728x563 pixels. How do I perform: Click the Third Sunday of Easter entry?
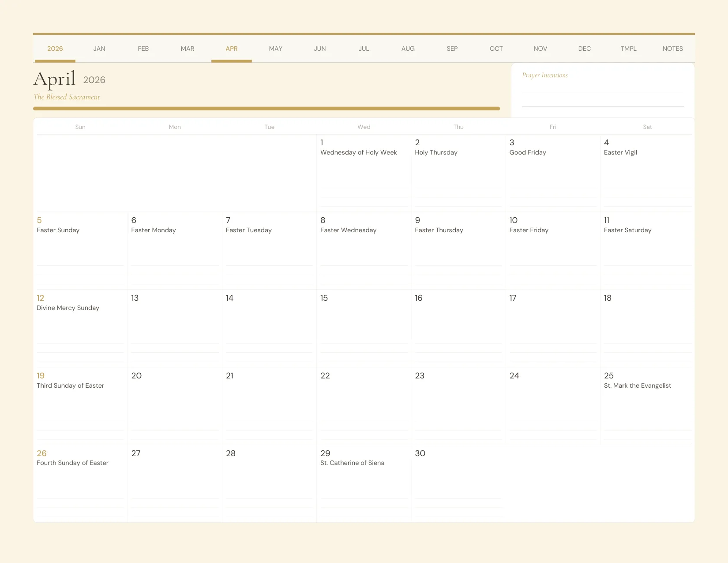tap(70, 385)
